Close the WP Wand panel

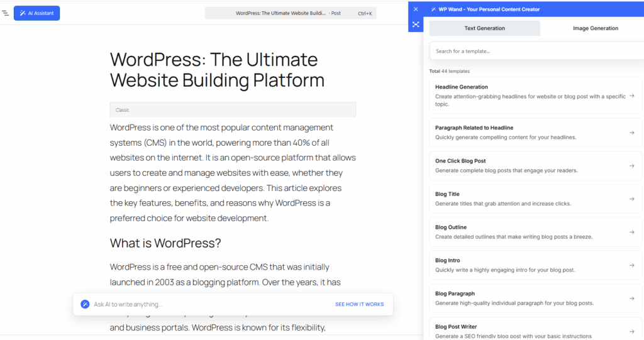click(416, 9)
